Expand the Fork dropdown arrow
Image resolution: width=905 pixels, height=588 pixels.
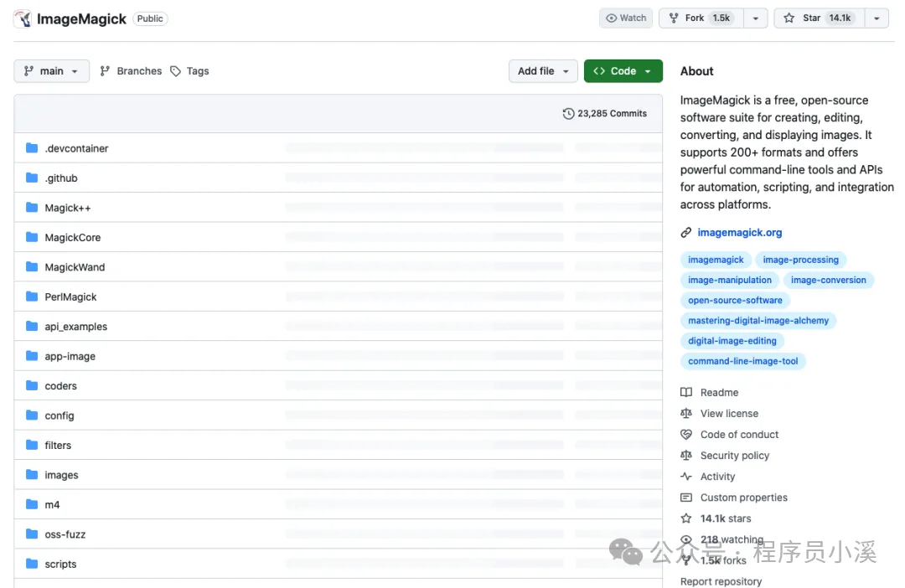coord(756,18)
